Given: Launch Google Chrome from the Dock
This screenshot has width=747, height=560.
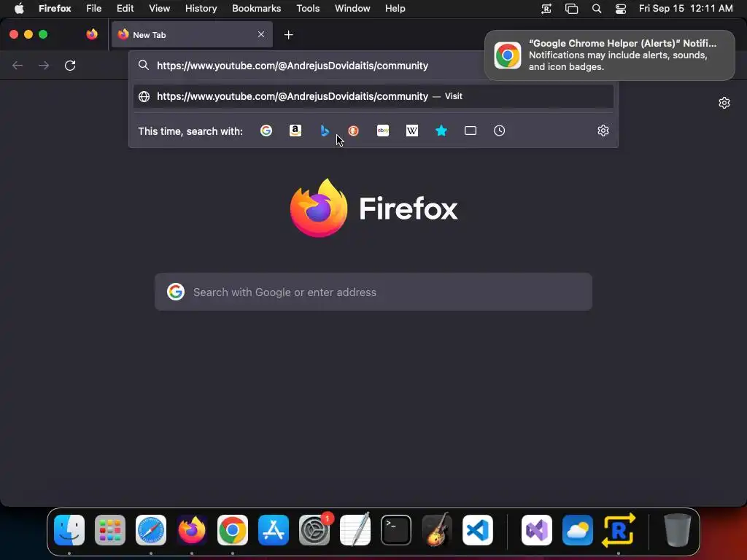Looking at the screenshot, I should click(x=233, y=530).
